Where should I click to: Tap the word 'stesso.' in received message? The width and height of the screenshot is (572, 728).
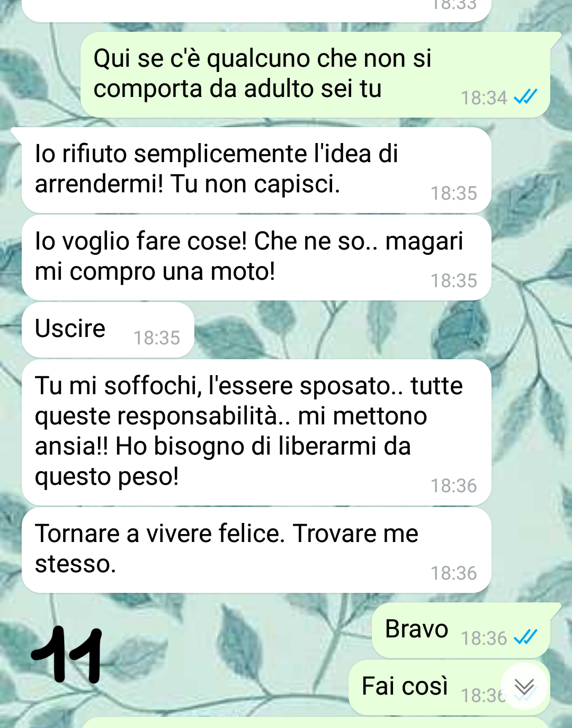pyautogui.click(x=75, y=564)
